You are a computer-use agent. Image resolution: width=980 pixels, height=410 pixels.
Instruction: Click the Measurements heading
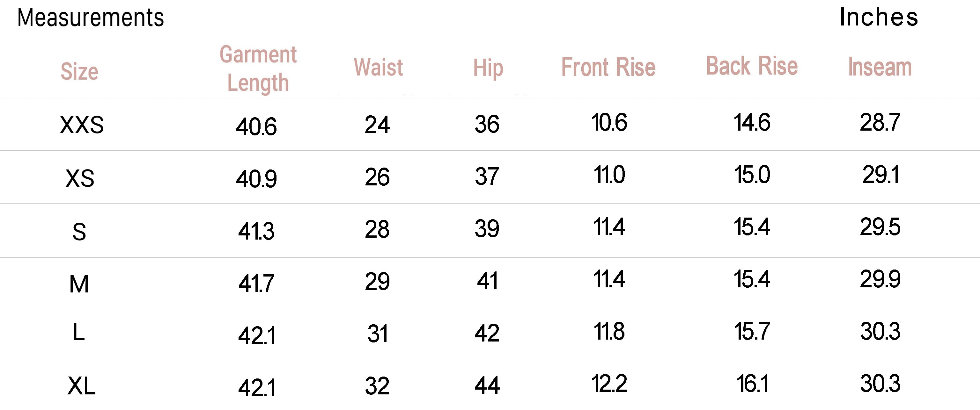pyautogui.click(x=91, y=18)
